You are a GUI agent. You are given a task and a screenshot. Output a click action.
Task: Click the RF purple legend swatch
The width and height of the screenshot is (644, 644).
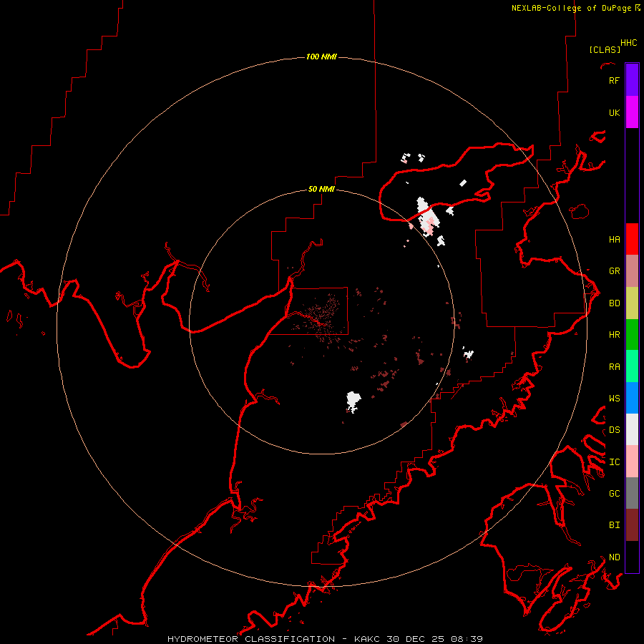click(632, 80)
